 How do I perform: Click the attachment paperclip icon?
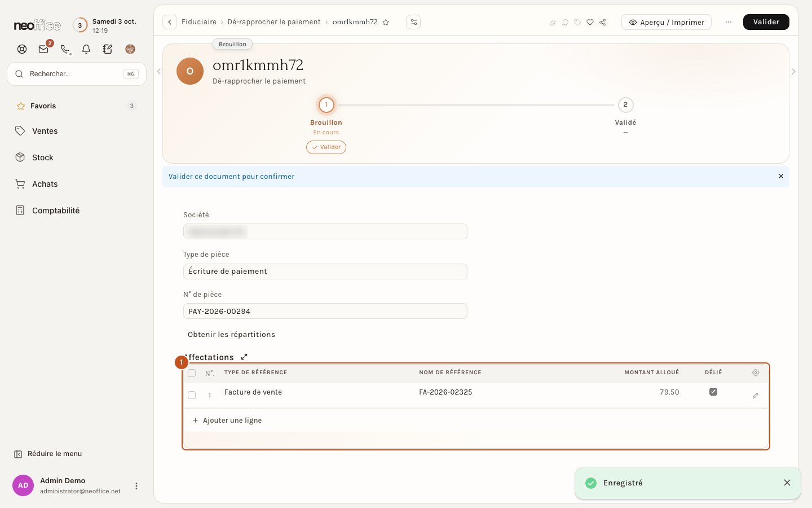(x=553, y=23)
